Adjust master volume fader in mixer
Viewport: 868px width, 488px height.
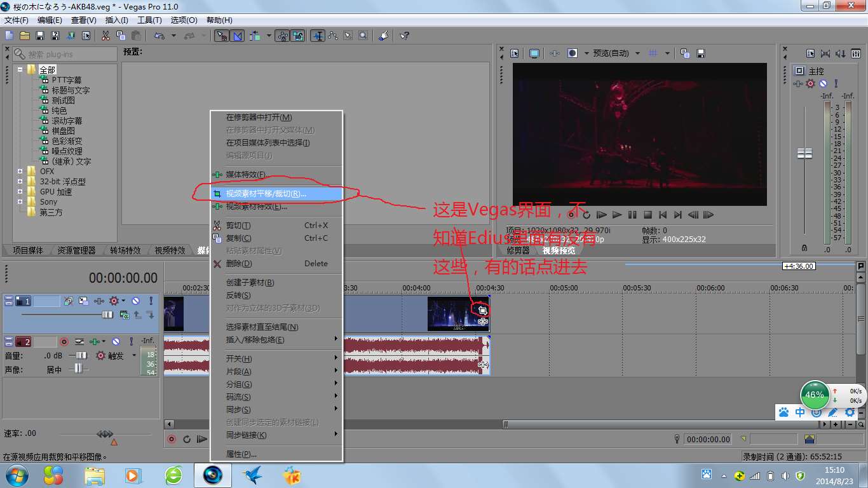click(804, 153)
